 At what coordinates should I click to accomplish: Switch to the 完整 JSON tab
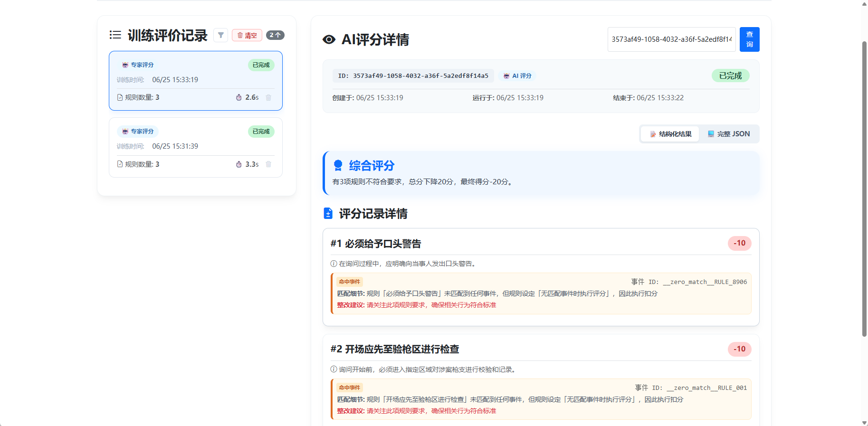pyautogui.click(x=729, y=134)
